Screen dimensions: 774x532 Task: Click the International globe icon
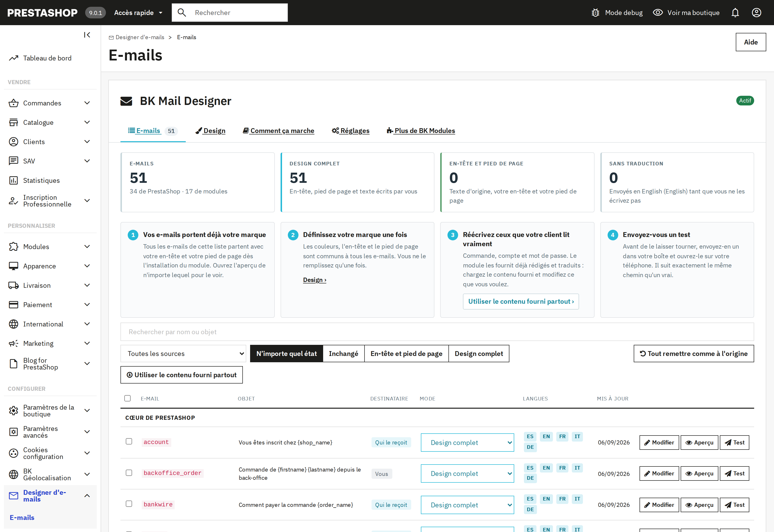click(14, 324)
